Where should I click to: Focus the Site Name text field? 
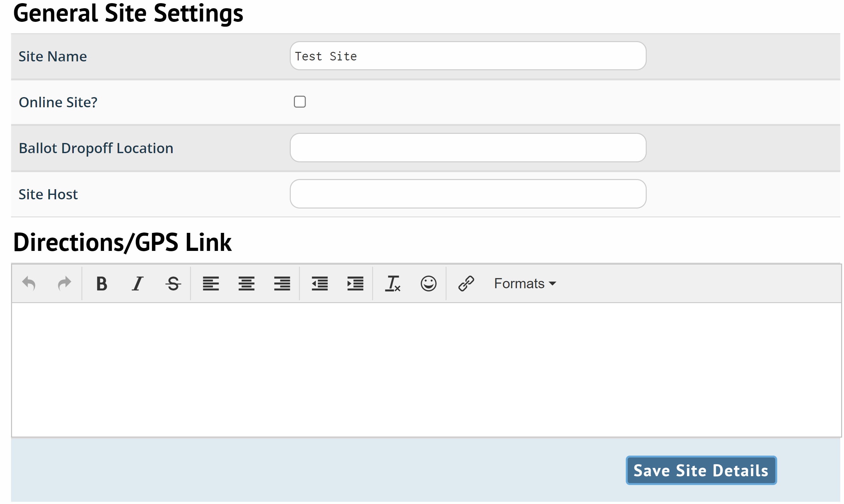pos(468,56)
